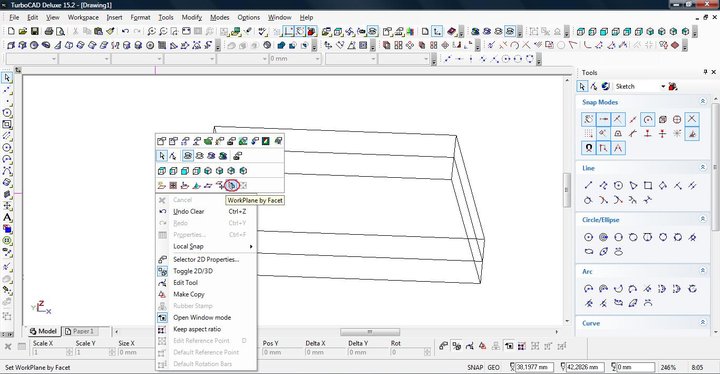Collapse the Curve section
720x374 pixels.
click(703, 323)
